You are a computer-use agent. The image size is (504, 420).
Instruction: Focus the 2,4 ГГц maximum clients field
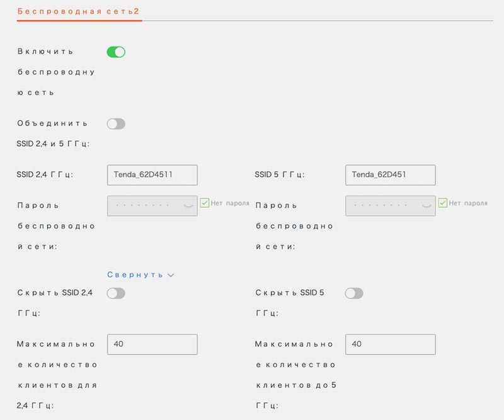click(x=152, y=344)
